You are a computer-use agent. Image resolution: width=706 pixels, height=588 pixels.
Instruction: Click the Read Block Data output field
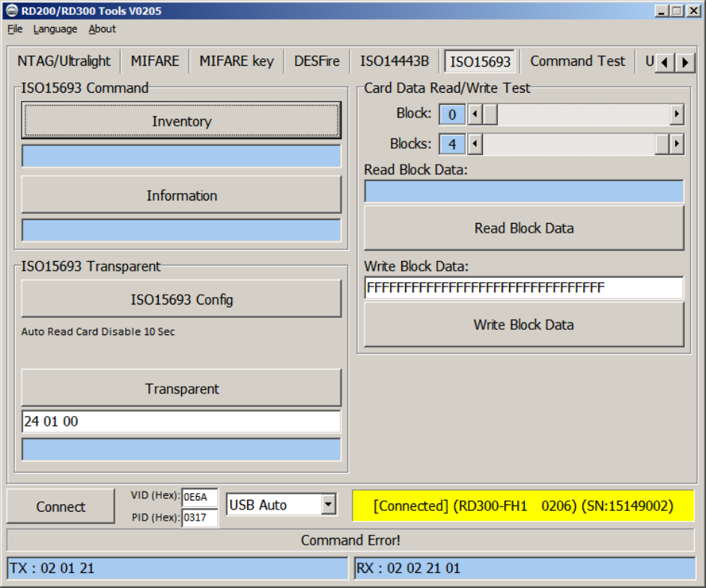pyautogui.click(x=524, y=192)
